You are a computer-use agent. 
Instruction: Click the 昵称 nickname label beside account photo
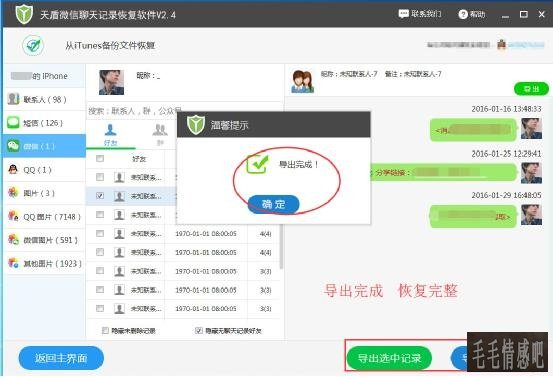point(148,75)
